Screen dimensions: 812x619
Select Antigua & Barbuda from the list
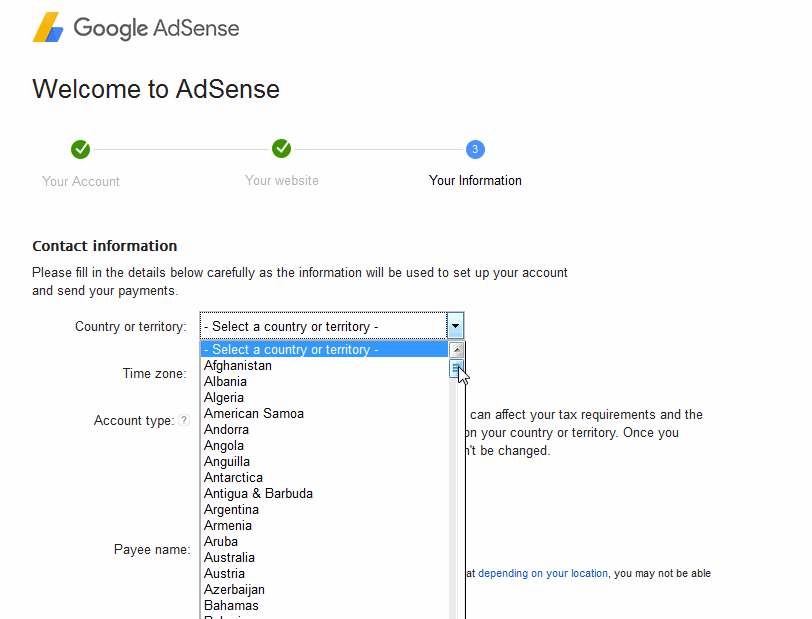(324, 494)
